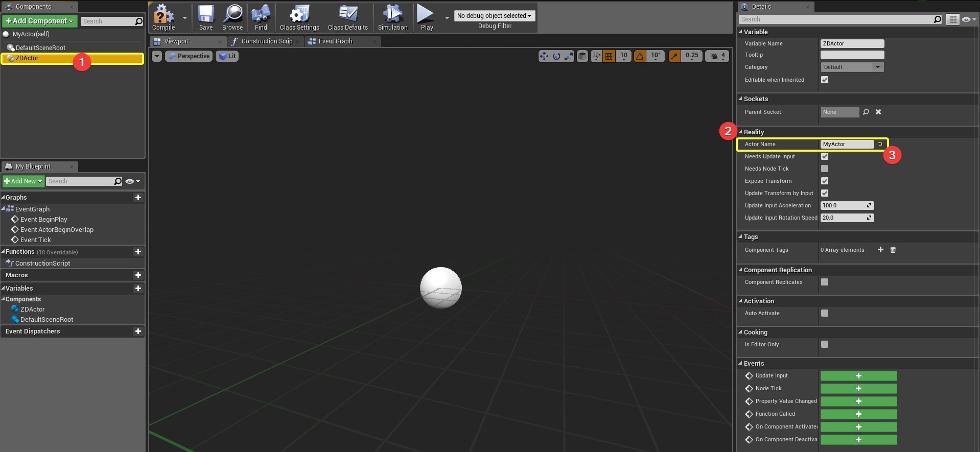Open the Category Default dropdown
This screenshot has height=452, width=980.
(x=852, y=67)
